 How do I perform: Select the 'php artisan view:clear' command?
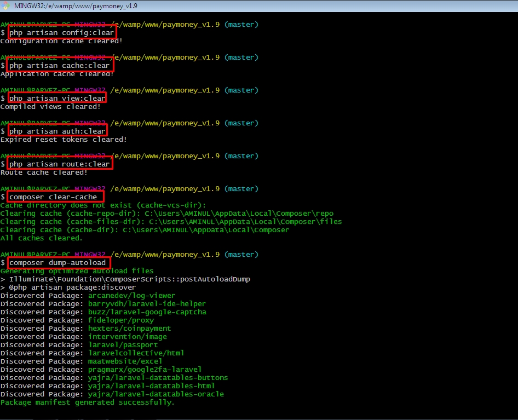tap(57, 99)
